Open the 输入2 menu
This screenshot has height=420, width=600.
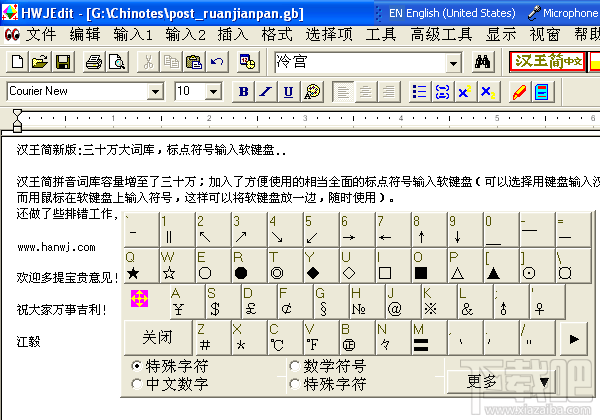tap(186, 35)
